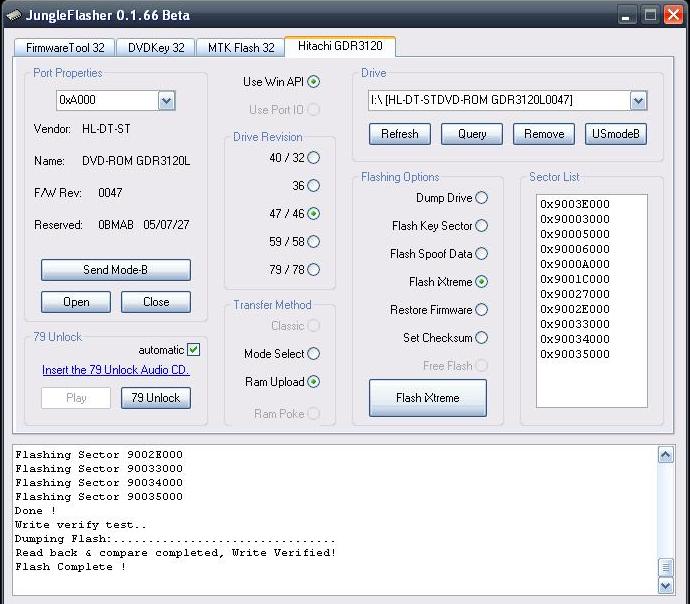Click the Close port button

156,302
